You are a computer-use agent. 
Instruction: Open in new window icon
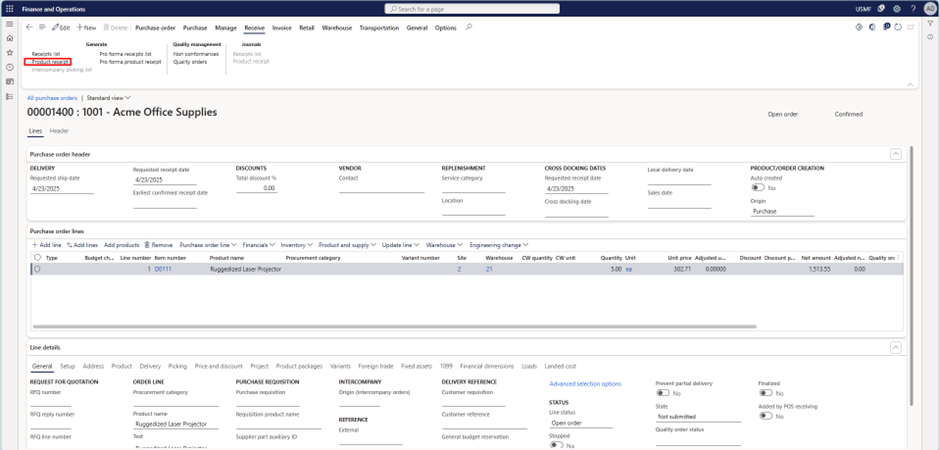pyautogui.click(x=911, y=28)
